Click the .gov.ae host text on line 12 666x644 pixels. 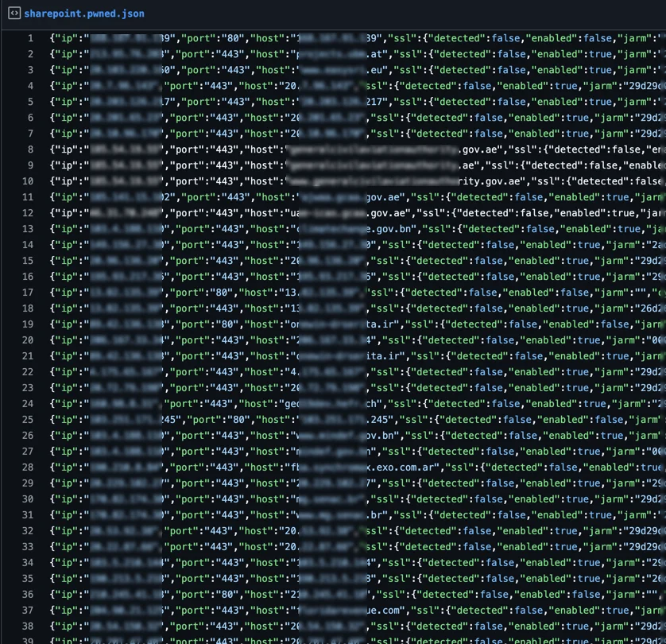(385, 213)
